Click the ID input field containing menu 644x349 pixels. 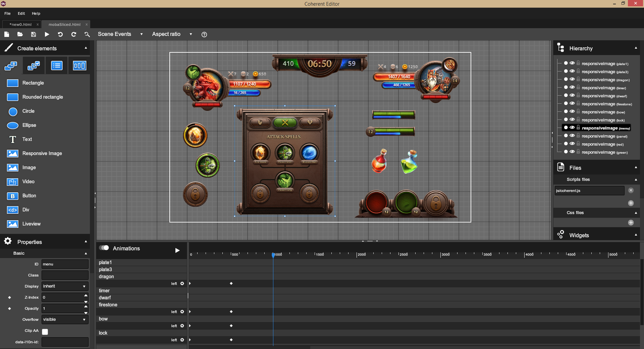coord(65,264)
